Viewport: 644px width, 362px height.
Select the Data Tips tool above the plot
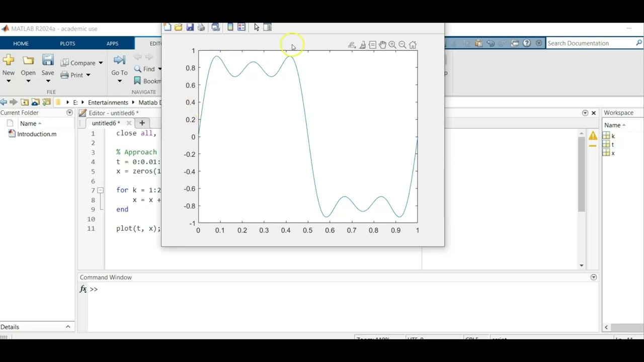point(372,45)
